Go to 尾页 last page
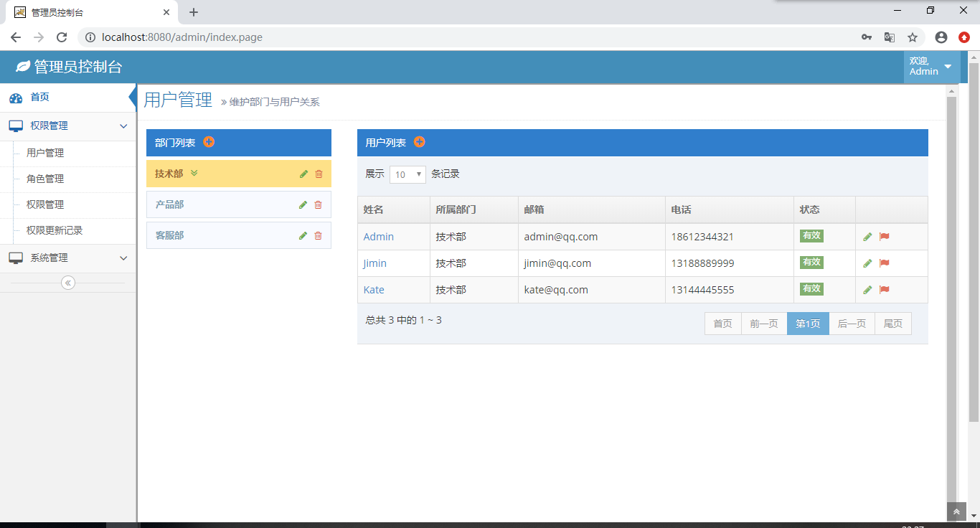This screenshot has height=528, width=980. tap(893, 324)
